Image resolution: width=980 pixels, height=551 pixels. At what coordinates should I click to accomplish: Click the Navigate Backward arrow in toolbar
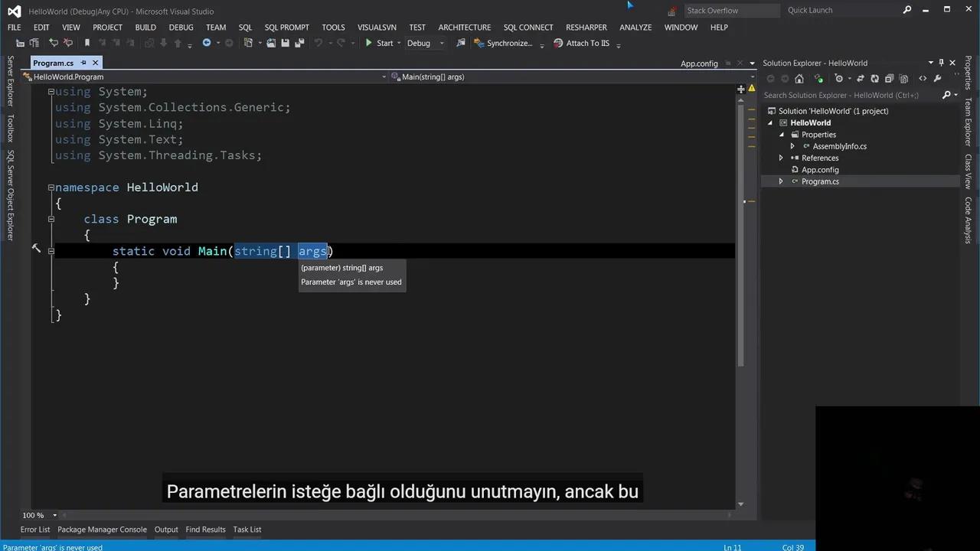click(x=207, y=43)
